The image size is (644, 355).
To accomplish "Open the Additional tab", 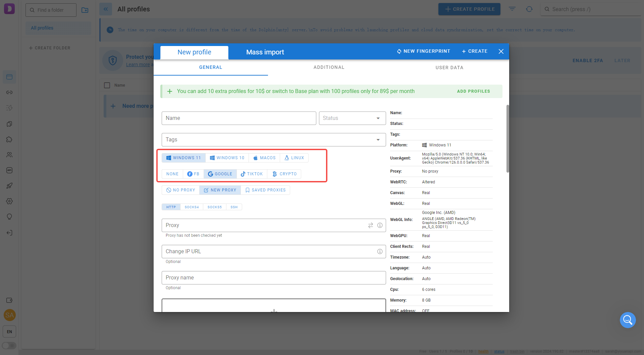I will [x=329, y=68].
